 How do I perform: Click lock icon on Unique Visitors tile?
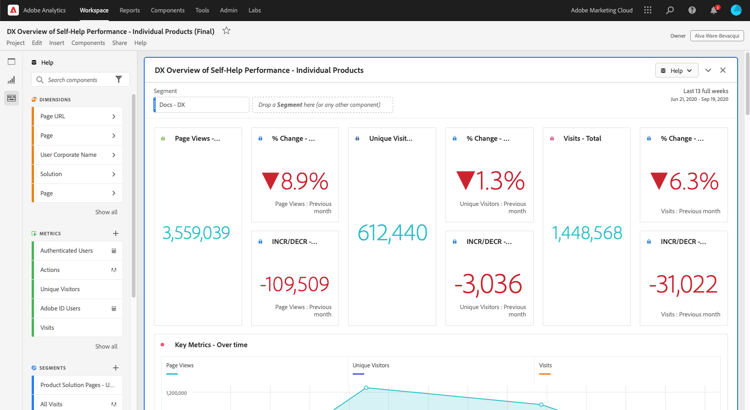point(357,138)
